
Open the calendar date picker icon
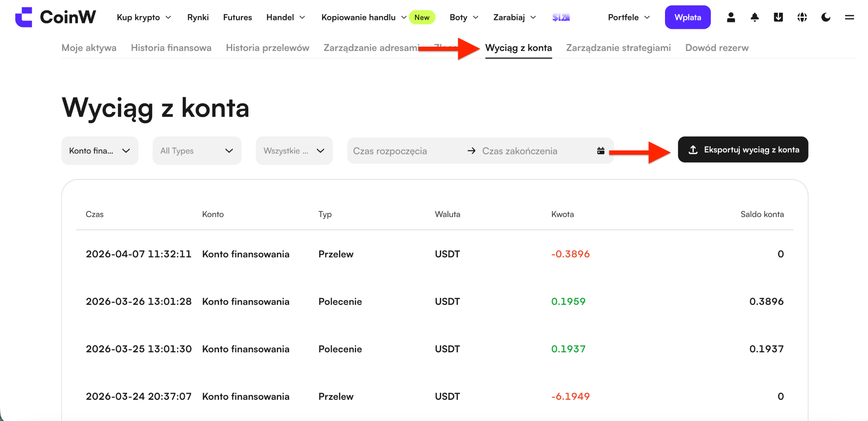[x=601, y=151]
